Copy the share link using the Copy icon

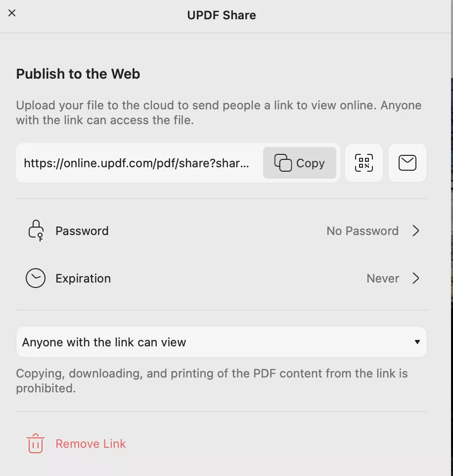300,163
